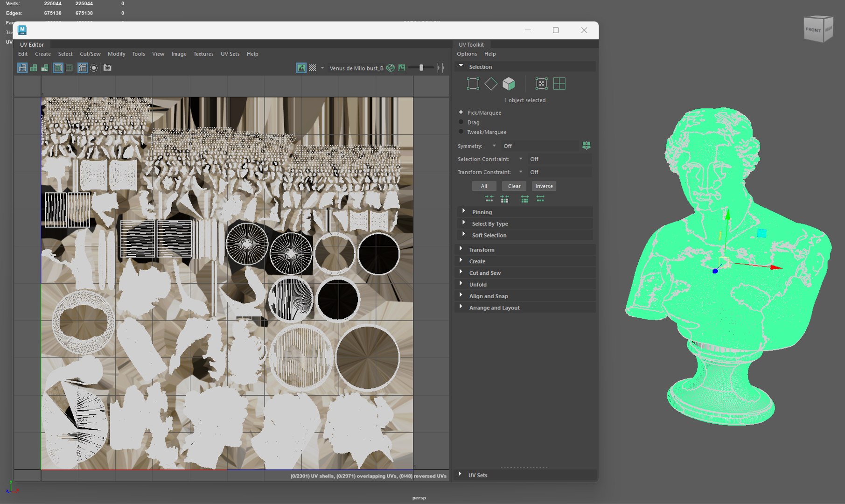The image size is (845, 504).
Task: Select the Drag radio button
Action: tap(461, 122)
